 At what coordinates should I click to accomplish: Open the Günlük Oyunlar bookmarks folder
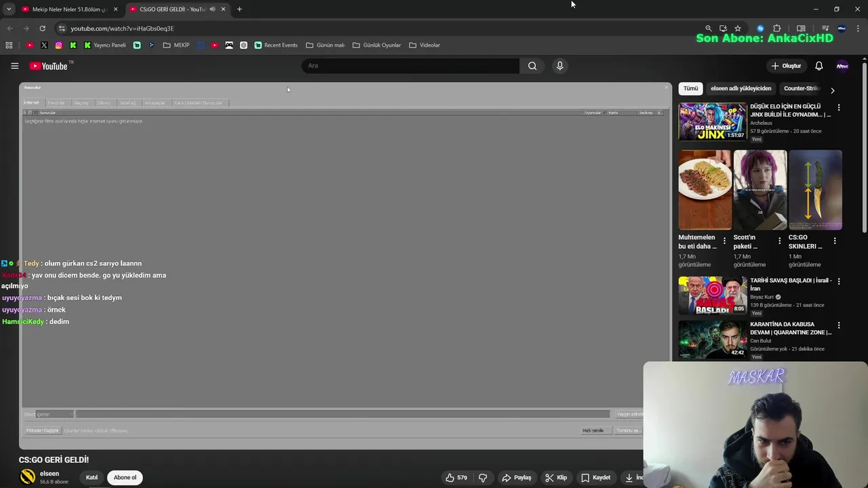point(377,45)
